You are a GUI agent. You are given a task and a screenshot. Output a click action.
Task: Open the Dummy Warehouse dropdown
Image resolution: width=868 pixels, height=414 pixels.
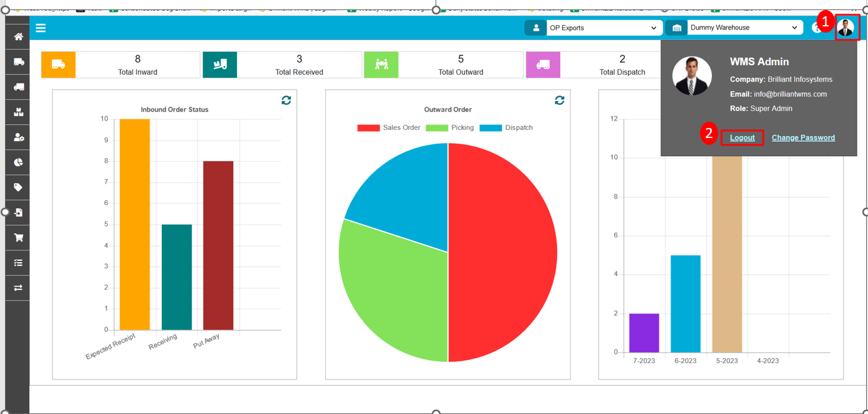coord(745,28)
